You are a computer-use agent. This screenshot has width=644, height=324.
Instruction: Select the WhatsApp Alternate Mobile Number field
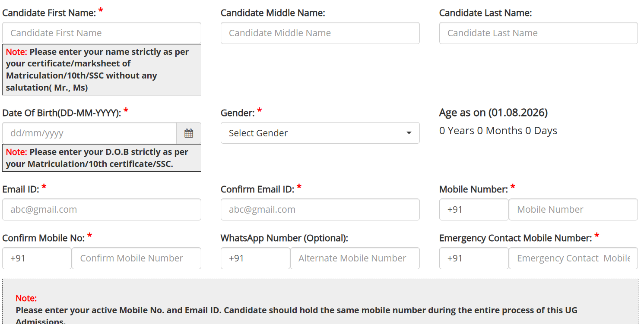(x=355, y=258)
